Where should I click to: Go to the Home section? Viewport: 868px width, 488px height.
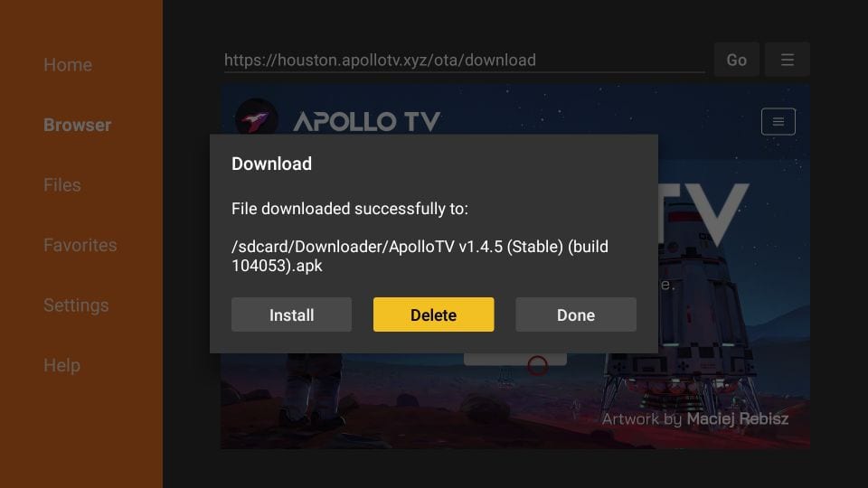click(68, 65)
